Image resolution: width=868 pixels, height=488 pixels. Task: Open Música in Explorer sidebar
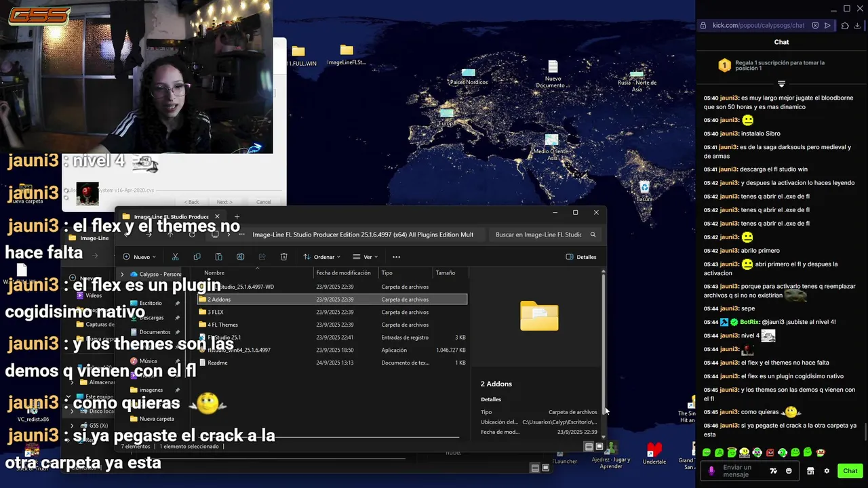147,361
